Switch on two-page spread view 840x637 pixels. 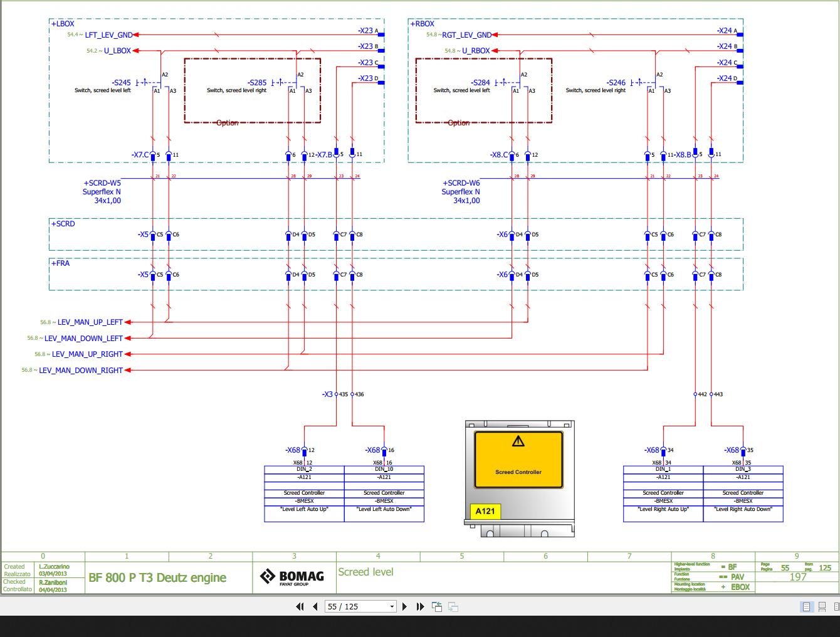pyautogui.click(x=836, y=606)
